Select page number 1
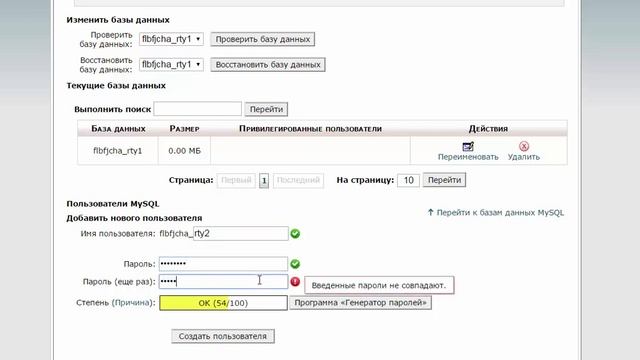The width and height of the screenshot is (640, 360). click(264, 180)
